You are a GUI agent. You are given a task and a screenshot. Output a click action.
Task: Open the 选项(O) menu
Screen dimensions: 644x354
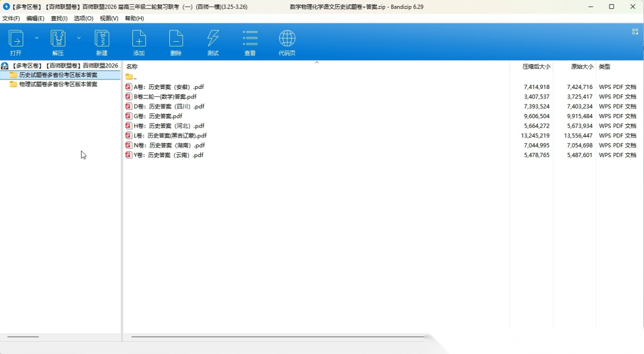(x=83, y=19)
